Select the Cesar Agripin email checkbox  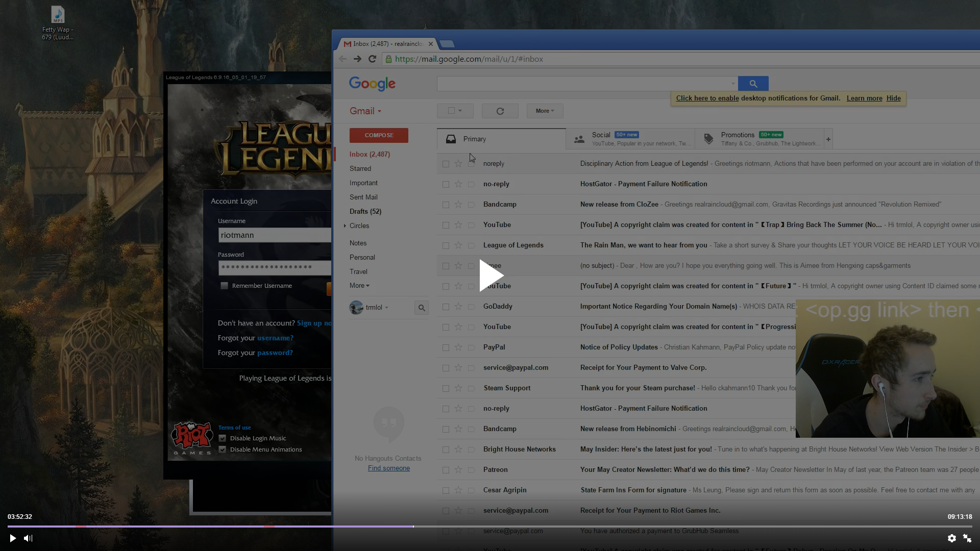click(446, 490)
